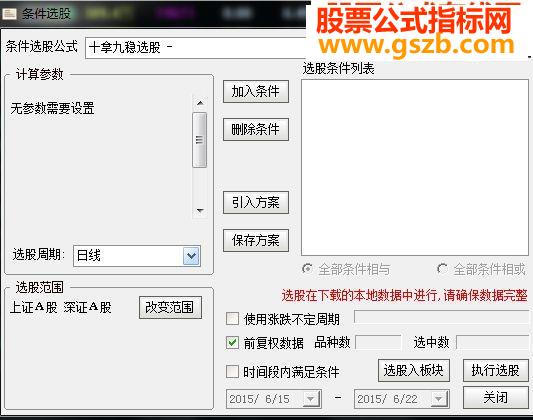The image size is (533, 420).
Task: Enable the 使用涨跌不定周期 checkbox
Action: point(233,319)
